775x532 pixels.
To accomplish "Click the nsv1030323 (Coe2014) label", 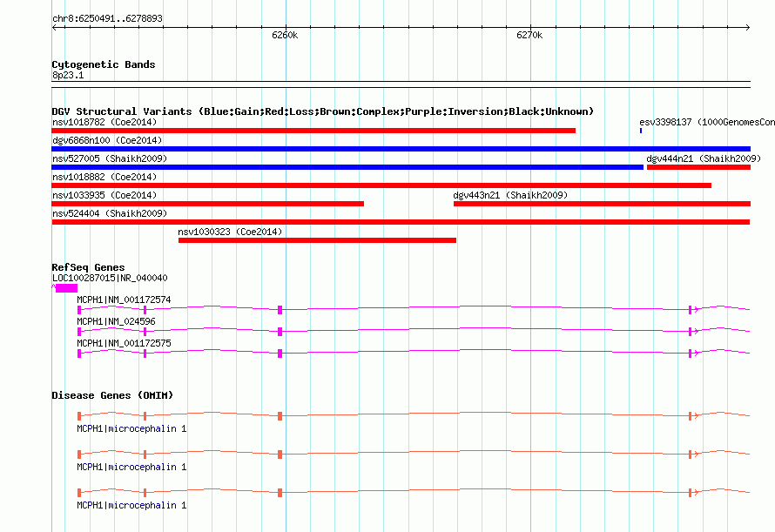I will click(x=230, y=232).
